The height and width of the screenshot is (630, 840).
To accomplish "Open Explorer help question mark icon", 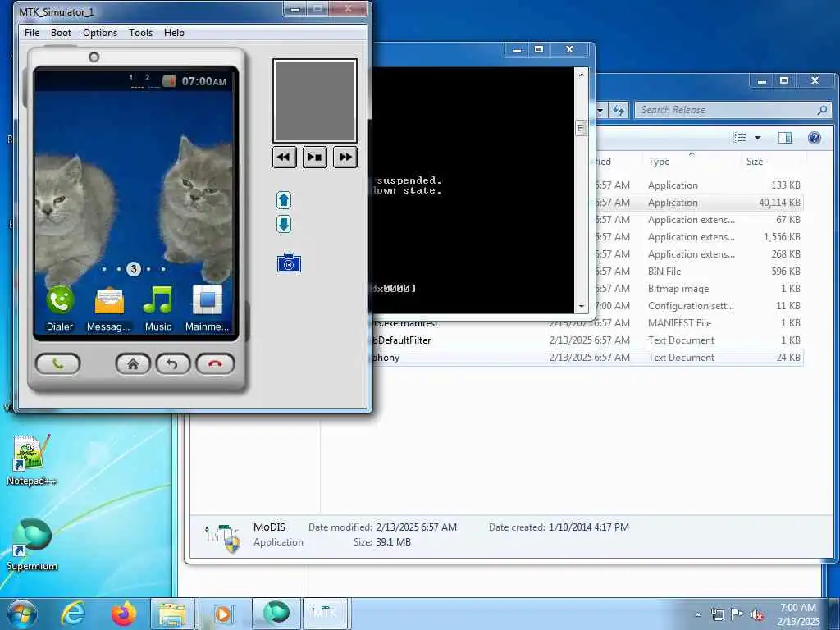I will point(815,138).
